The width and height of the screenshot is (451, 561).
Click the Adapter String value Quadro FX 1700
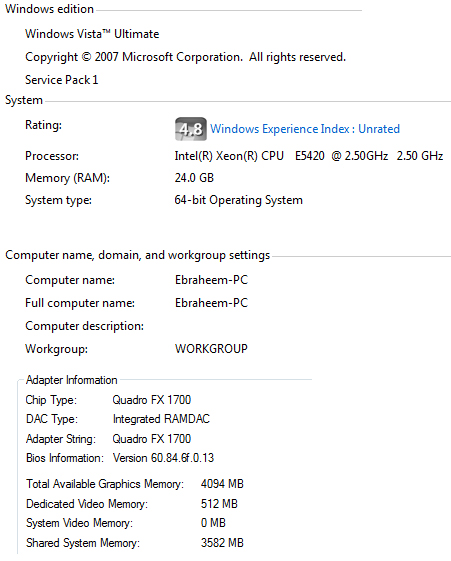[152, 439]
